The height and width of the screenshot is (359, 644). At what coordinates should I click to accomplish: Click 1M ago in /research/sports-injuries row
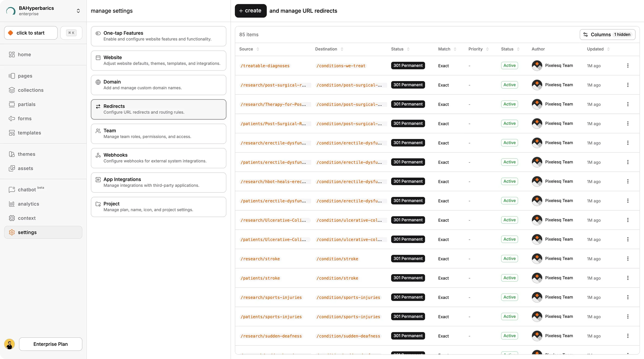(594, 297)
